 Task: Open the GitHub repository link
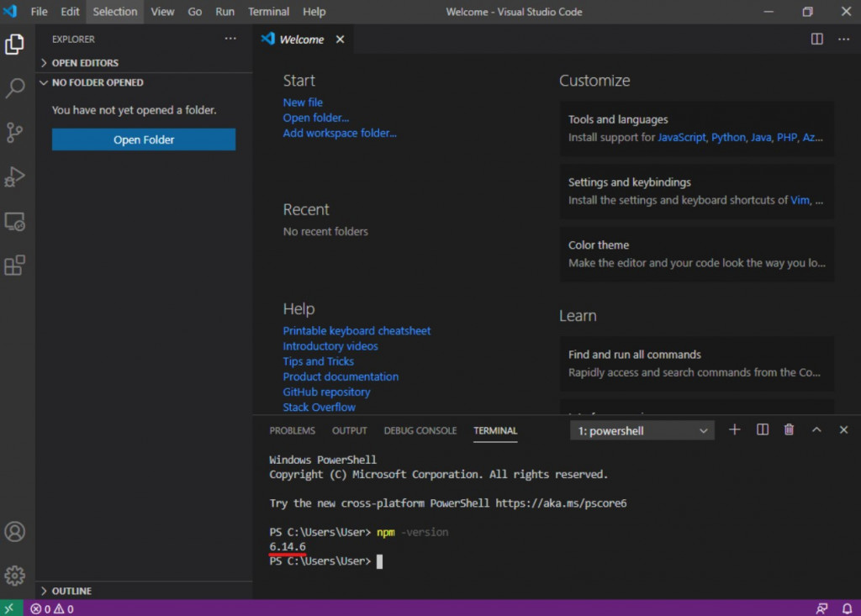(x=326, y=392)
